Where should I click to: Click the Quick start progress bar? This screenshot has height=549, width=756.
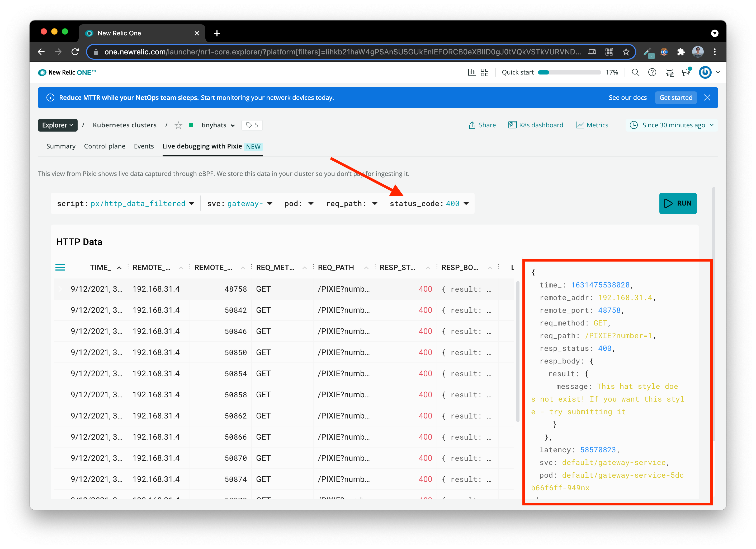click(569, 72)
